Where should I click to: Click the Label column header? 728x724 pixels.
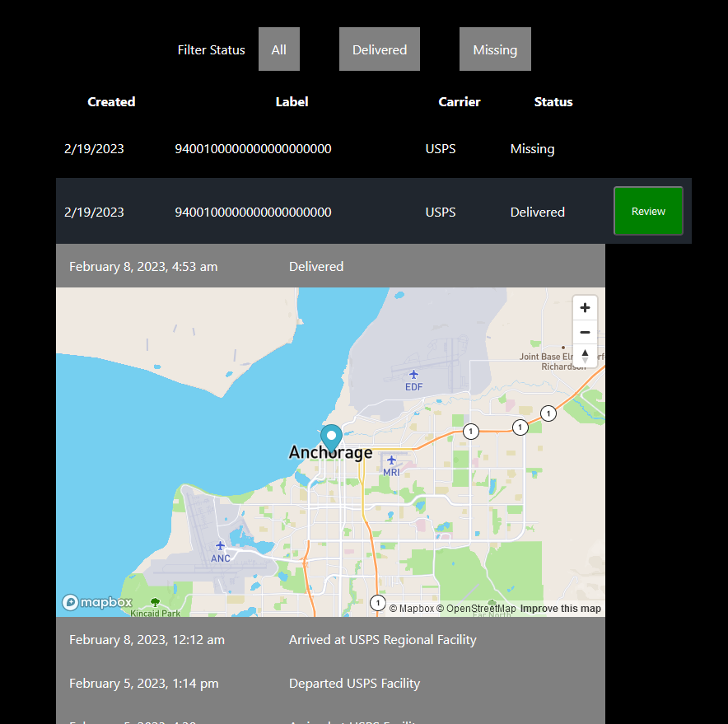(292, 101)
